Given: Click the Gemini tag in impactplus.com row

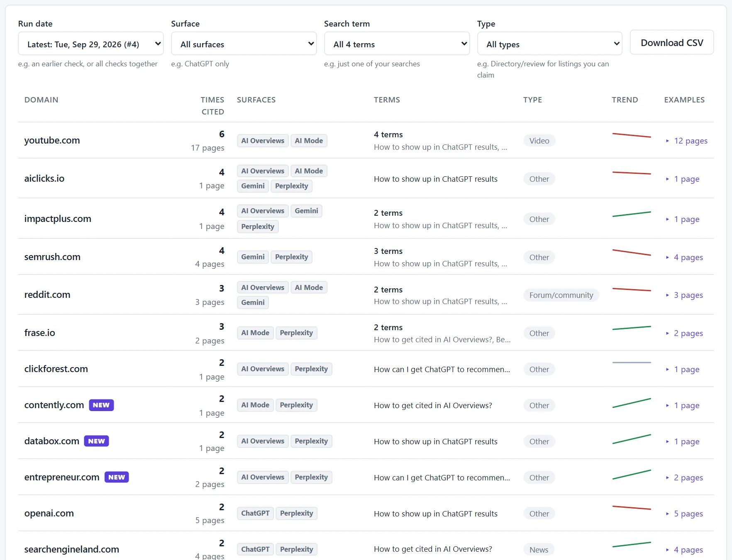Looking at the screenshot, I should pos(306,211).
